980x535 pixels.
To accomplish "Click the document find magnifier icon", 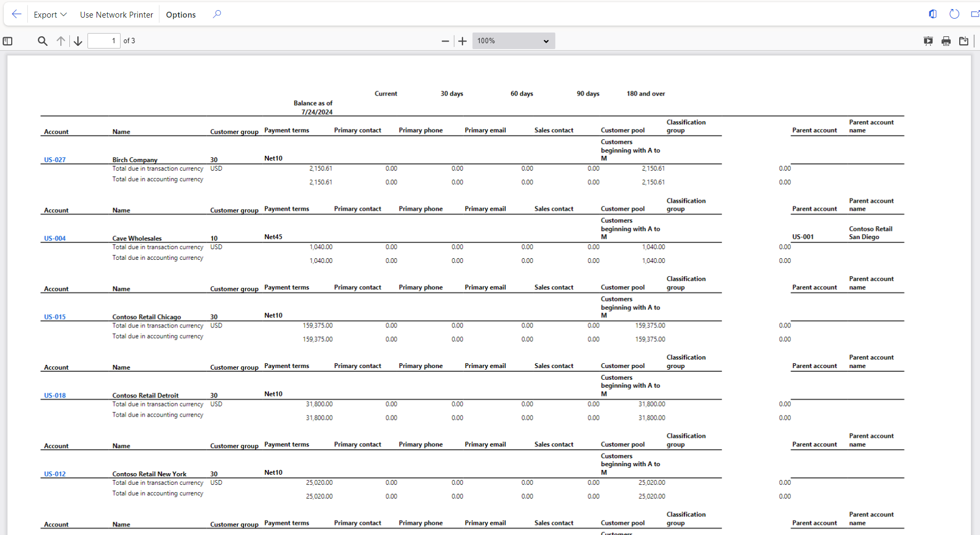I will click(42, 41).
